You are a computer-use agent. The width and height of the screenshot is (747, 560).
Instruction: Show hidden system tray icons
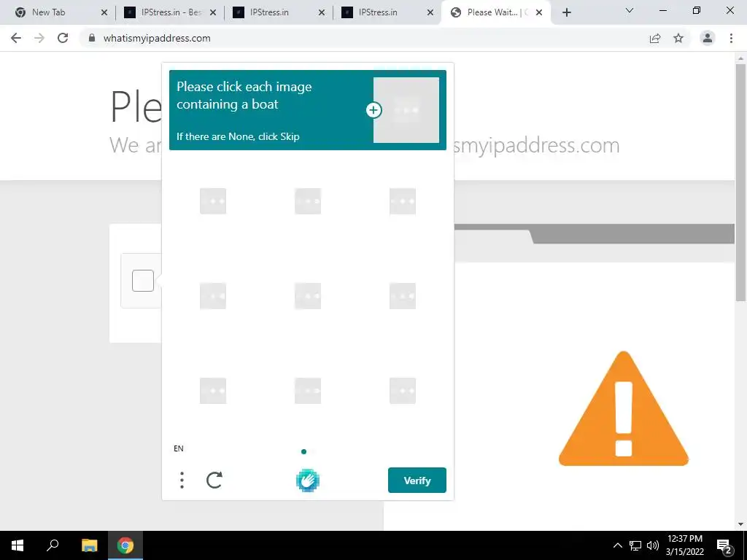pos(617,545)
